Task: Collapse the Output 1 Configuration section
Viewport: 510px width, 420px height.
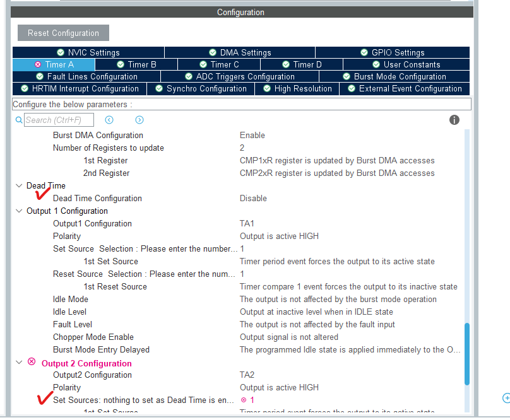Action: coord(19,211)
